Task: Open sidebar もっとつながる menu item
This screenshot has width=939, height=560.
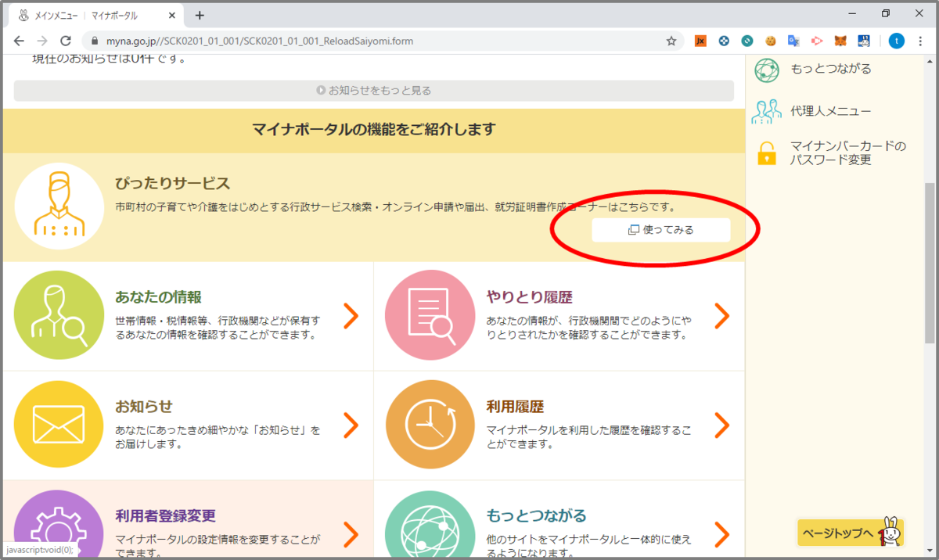Action: click(x=831, y=69)
